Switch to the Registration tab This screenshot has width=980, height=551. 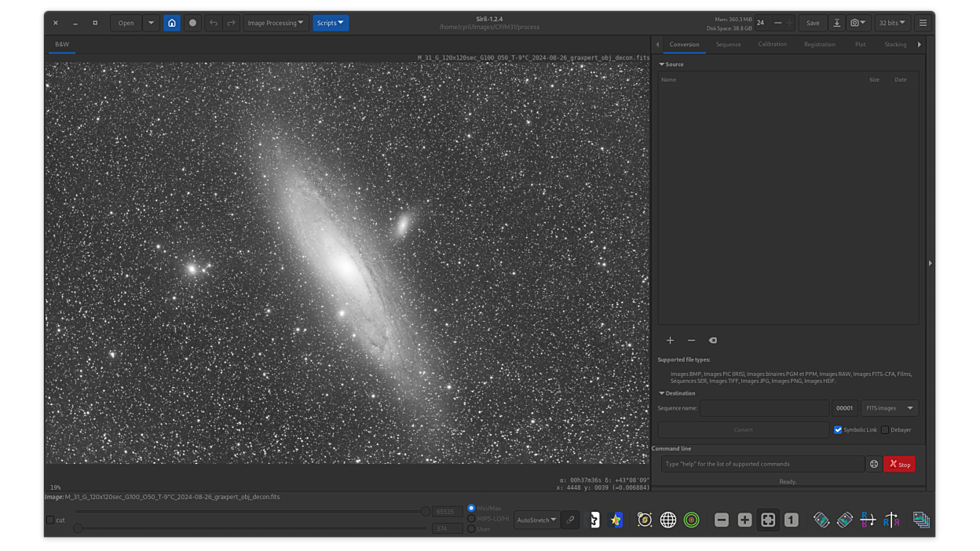coord(819,45)
